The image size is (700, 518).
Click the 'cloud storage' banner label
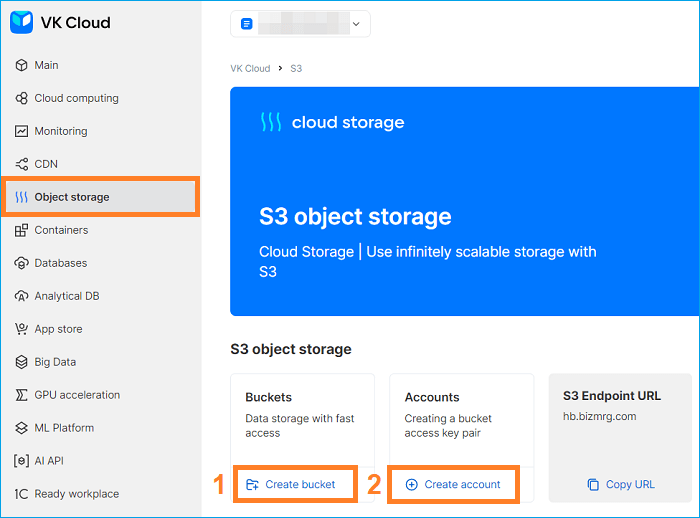(x=348, y=122)
